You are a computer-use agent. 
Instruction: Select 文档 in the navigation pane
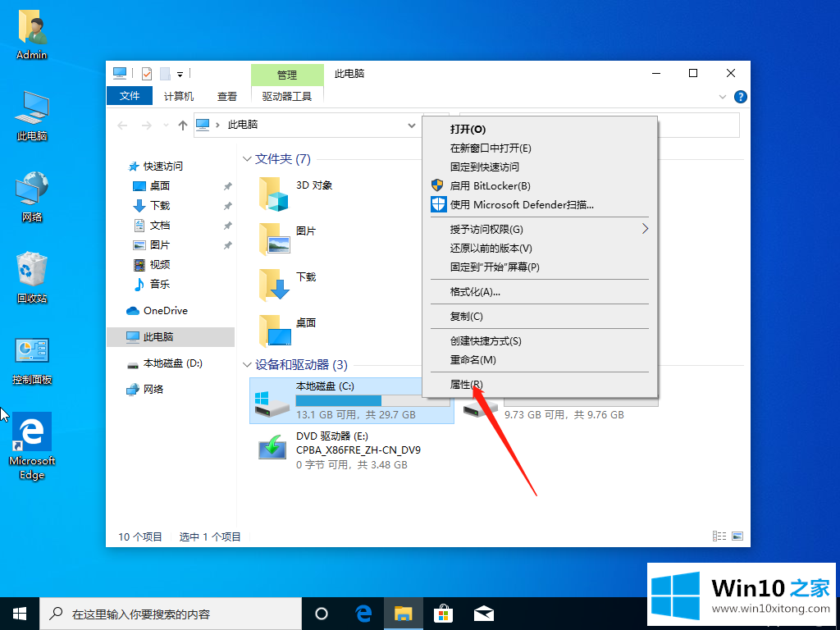pos(160,225)
